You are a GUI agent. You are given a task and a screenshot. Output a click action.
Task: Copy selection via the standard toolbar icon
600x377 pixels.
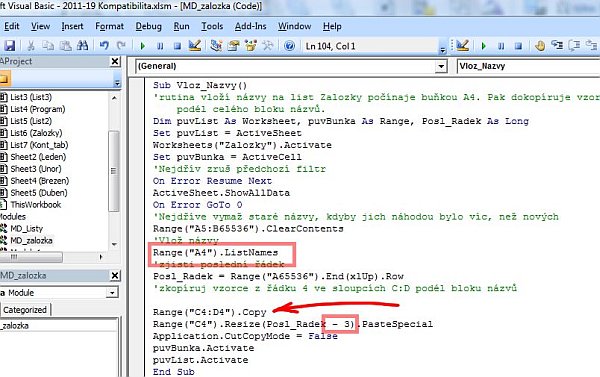pyautogui.click(x=48, y=46)
